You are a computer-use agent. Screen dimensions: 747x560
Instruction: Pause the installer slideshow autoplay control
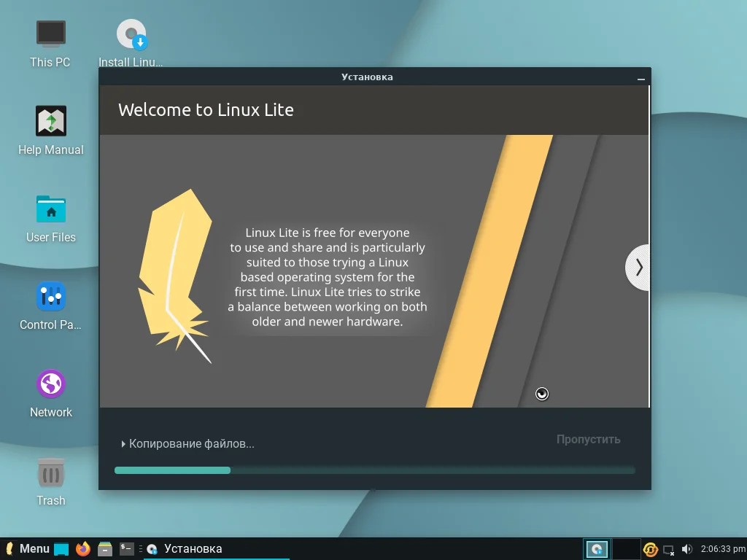(x=542, y=394)
